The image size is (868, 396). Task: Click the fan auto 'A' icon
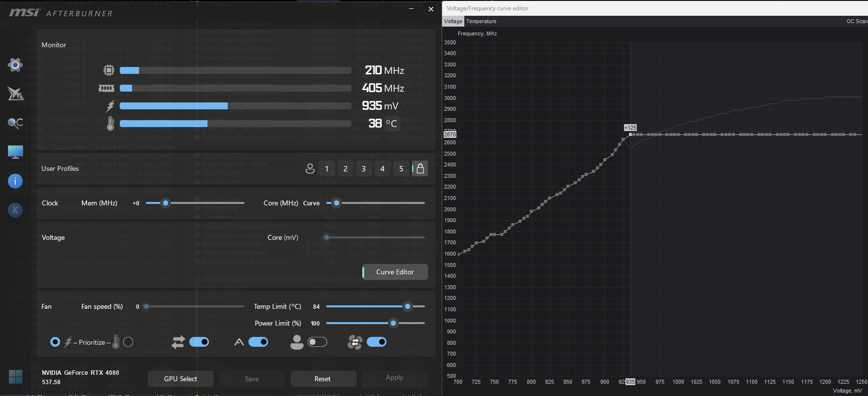click(239, 342)
